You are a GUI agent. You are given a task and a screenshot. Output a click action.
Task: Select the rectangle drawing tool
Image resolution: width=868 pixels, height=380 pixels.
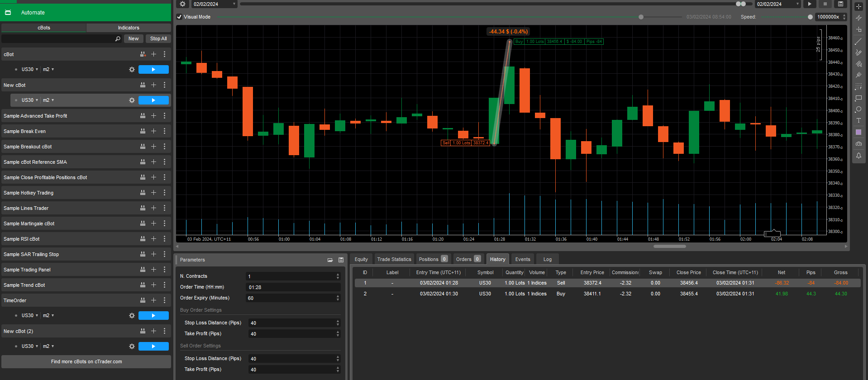[x=858, y=98]
